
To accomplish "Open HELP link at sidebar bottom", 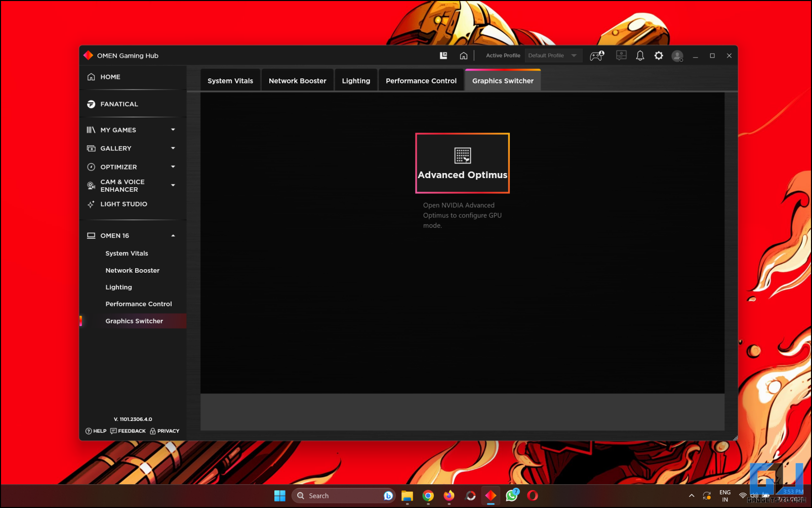I will point(96,431).
